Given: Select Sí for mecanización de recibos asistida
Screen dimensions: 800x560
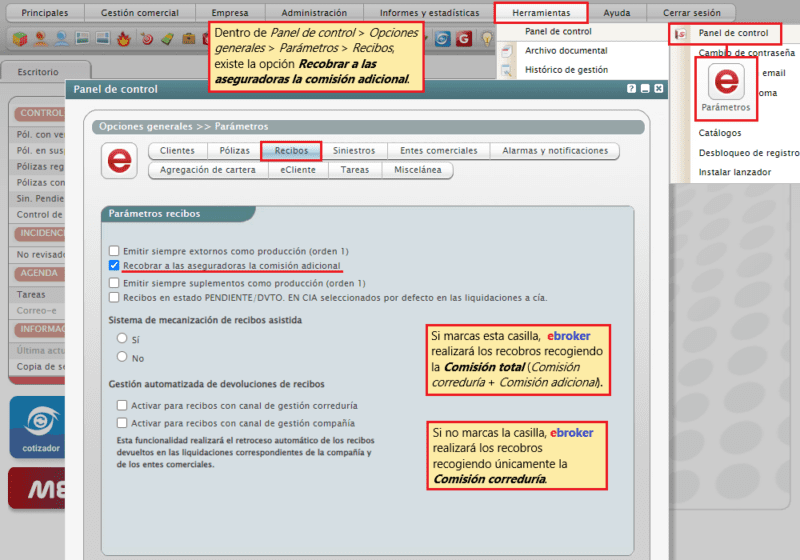Looking at the screenshot, I should click(x=121, y=338).
